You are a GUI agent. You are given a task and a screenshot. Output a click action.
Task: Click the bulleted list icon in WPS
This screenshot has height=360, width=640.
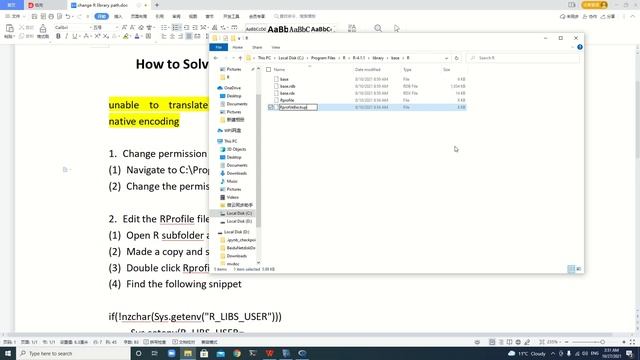click(x=164, y=27)
